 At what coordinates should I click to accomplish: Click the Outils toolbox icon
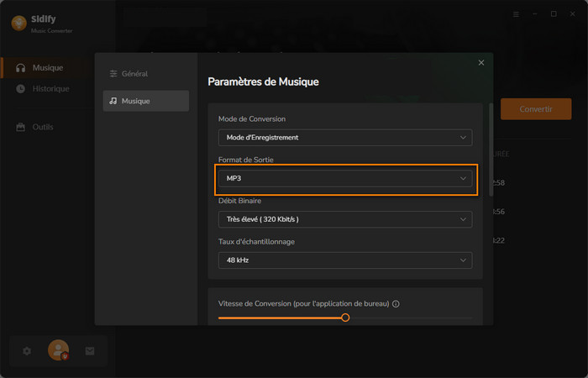21,127
